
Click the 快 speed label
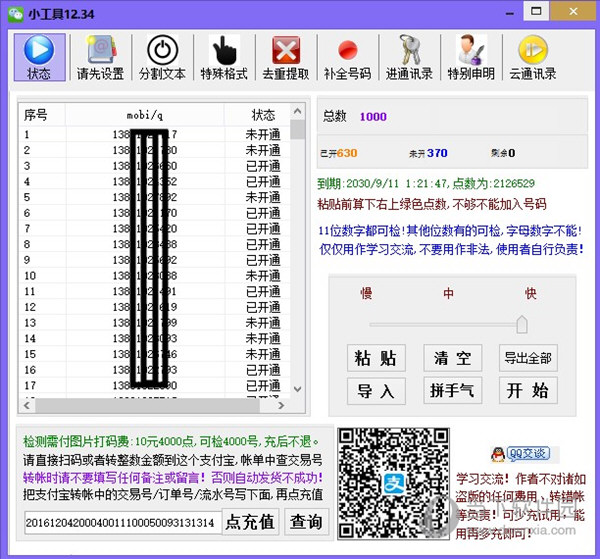(x=530, y=293)
